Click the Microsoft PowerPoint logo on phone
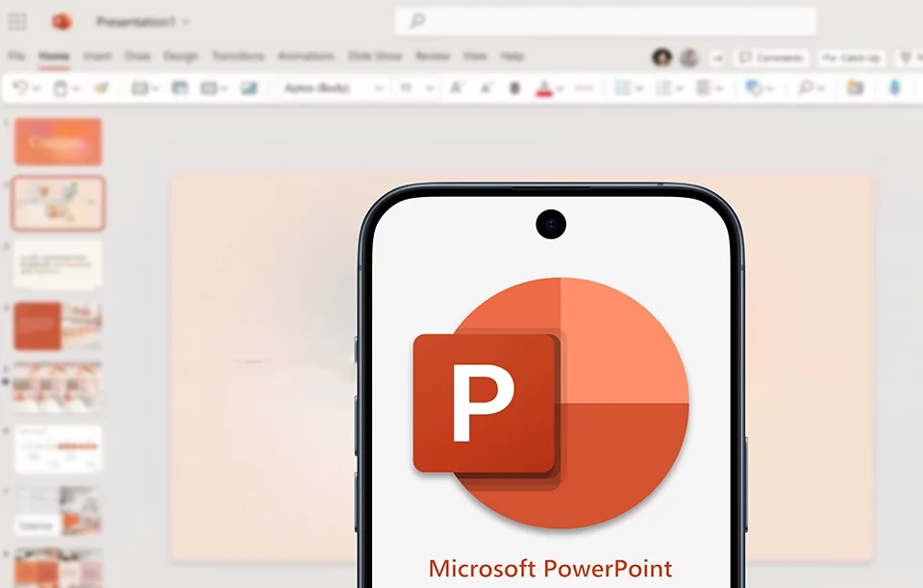The width and height of the screenshot is (923, 588). point(551,403)
